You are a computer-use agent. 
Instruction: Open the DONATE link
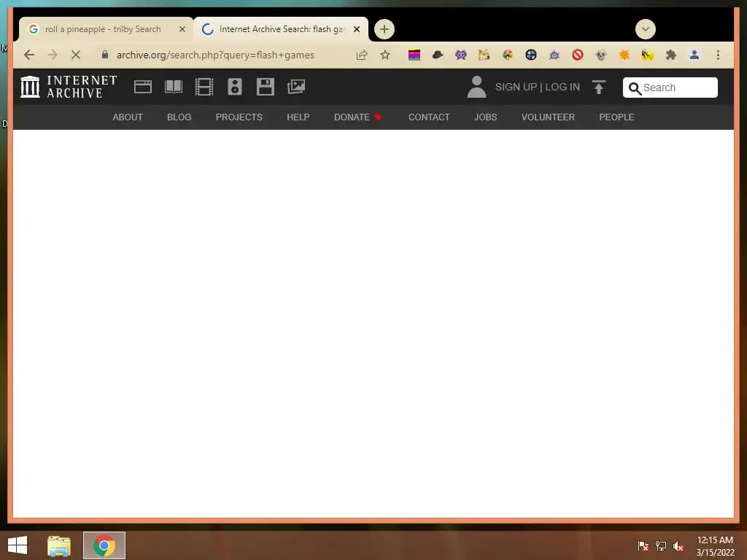pos(357,117)
